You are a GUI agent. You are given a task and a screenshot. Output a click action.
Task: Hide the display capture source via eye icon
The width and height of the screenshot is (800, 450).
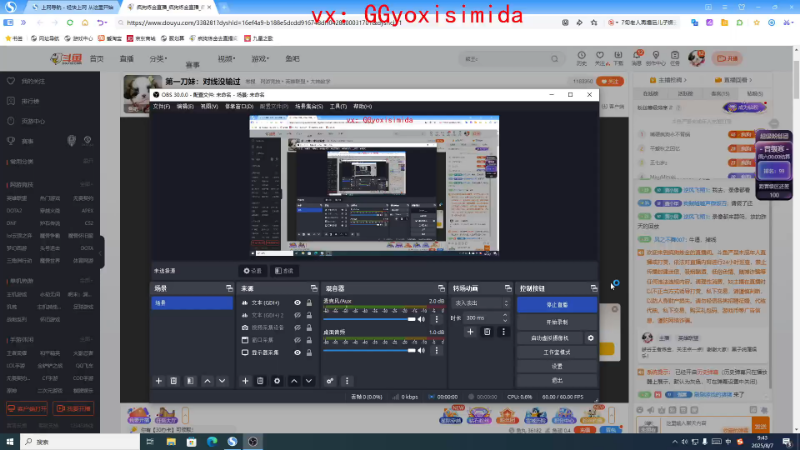coord(297,353)
